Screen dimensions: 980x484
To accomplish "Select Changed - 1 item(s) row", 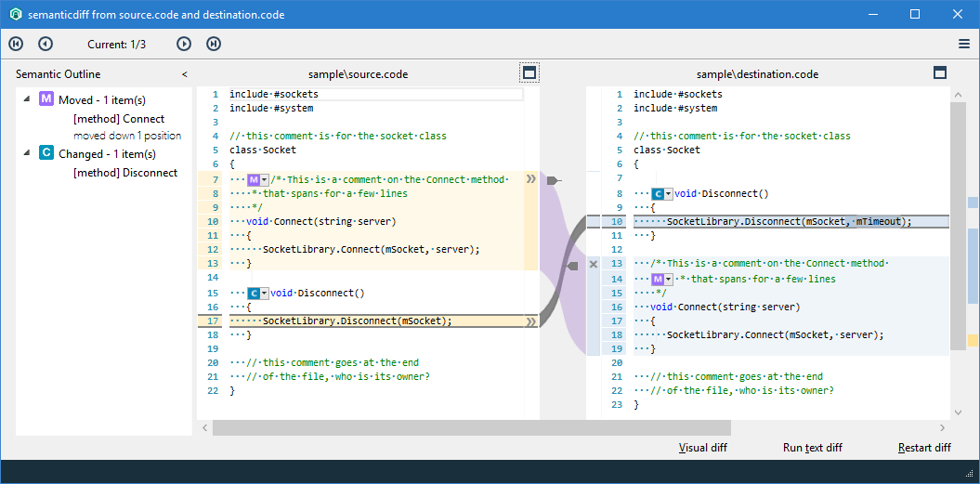I will pos(108,154).
